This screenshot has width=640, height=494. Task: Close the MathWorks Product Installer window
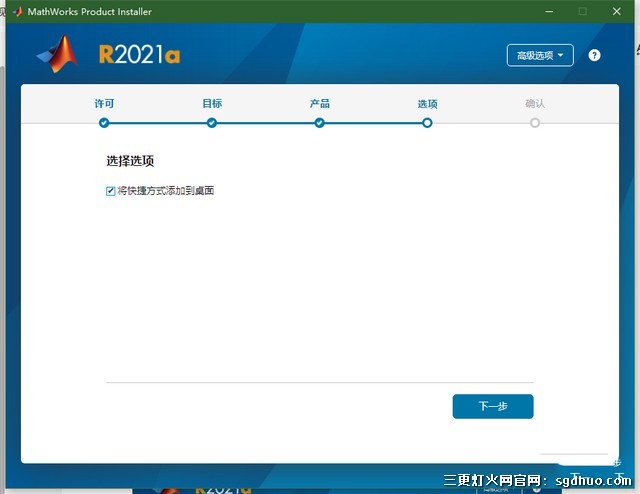pos(617,11)
